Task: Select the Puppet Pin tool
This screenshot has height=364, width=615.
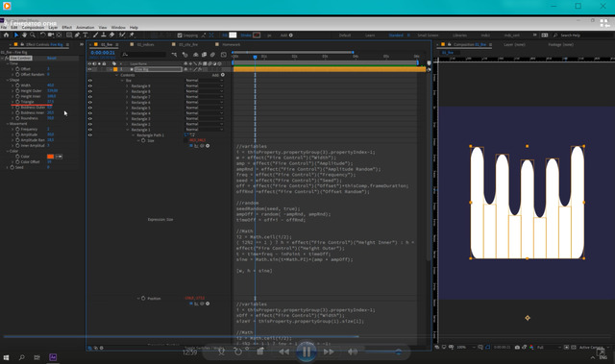Action: (133, 36)
